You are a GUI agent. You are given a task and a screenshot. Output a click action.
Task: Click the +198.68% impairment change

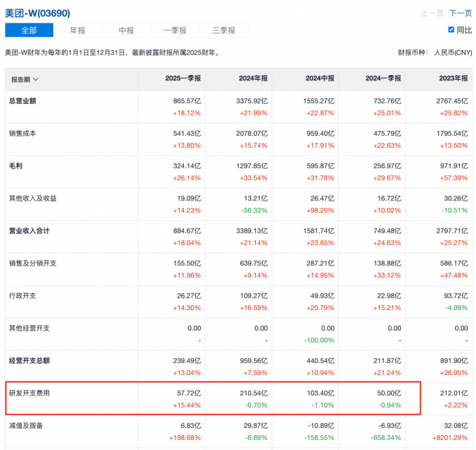click(185, 438)
